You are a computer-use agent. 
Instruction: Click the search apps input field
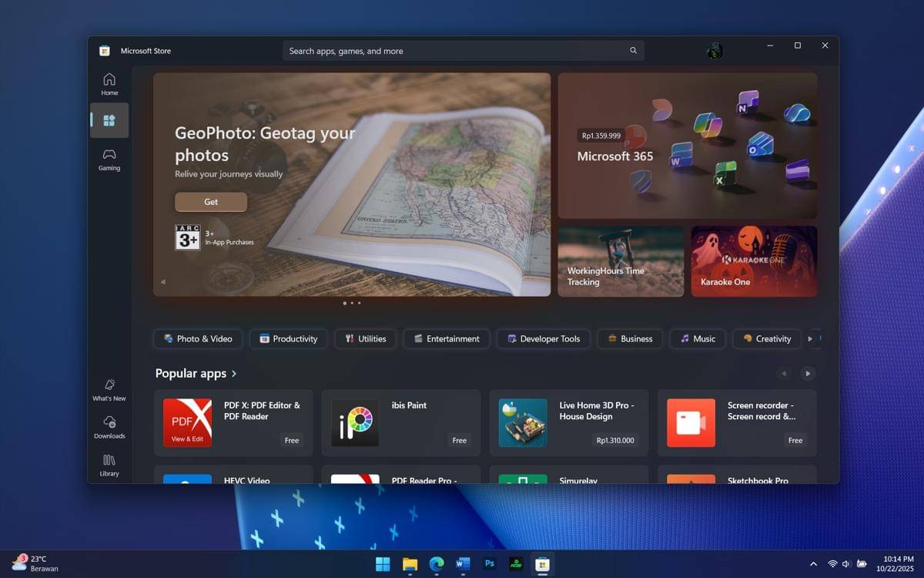click(454, 51)
